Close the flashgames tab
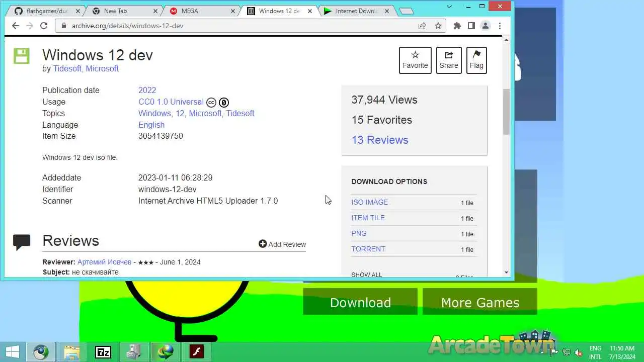The image size is (644, 362). 77,11
